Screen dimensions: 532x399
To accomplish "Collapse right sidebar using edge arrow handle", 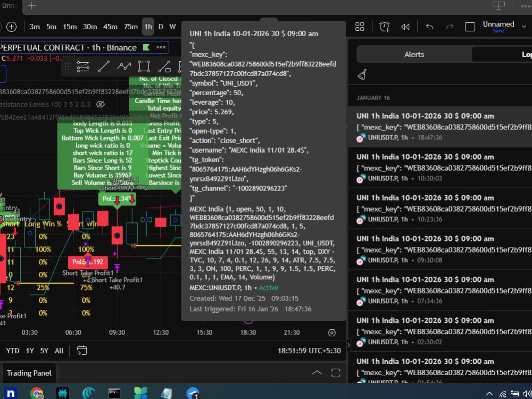I will pyautogui.click(x=348, y=345).
